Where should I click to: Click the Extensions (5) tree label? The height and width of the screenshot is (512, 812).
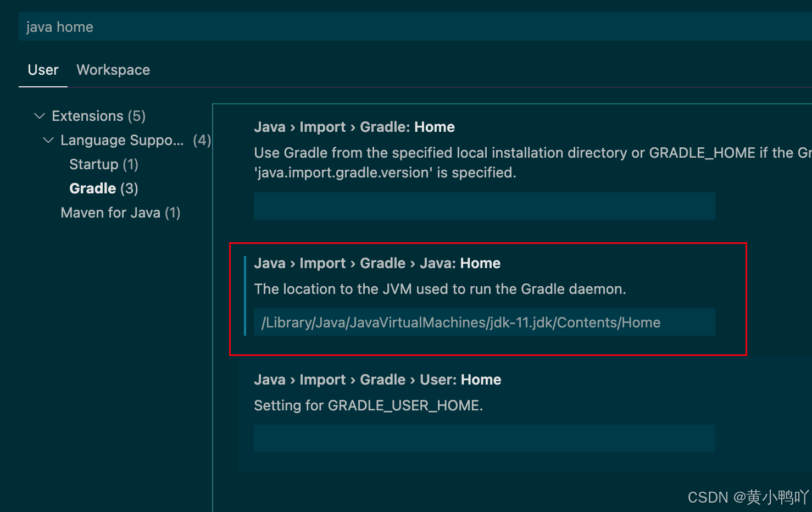tap(98, 115)
